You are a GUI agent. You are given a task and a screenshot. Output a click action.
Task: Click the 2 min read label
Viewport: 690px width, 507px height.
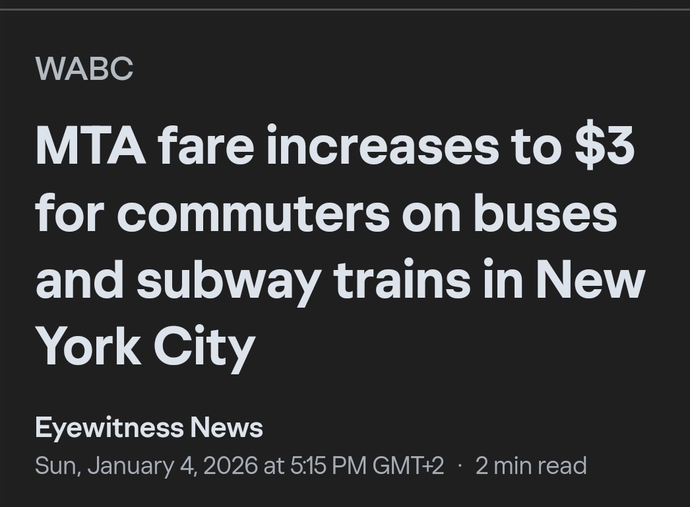click(531, 465)
